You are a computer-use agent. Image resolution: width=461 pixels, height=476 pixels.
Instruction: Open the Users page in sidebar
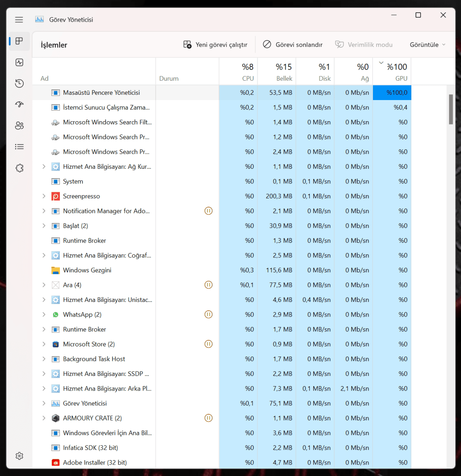(x=19, y=126)
